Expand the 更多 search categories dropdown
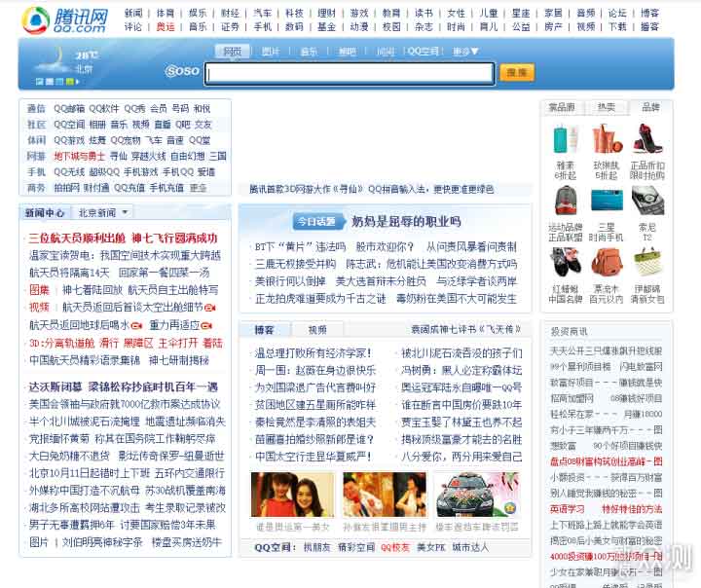This screenshot has height=588, width=701. 465,52
